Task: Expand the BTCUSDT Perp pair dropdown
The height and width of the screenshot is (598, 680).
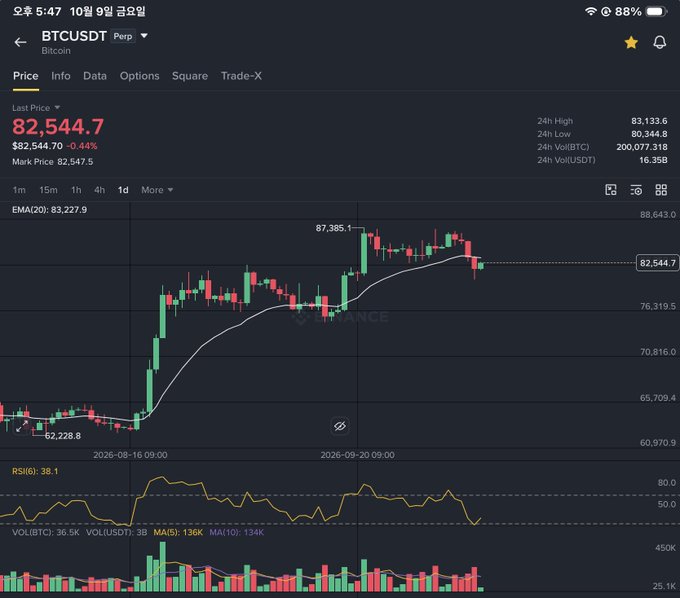Action: tap(144, 36)
